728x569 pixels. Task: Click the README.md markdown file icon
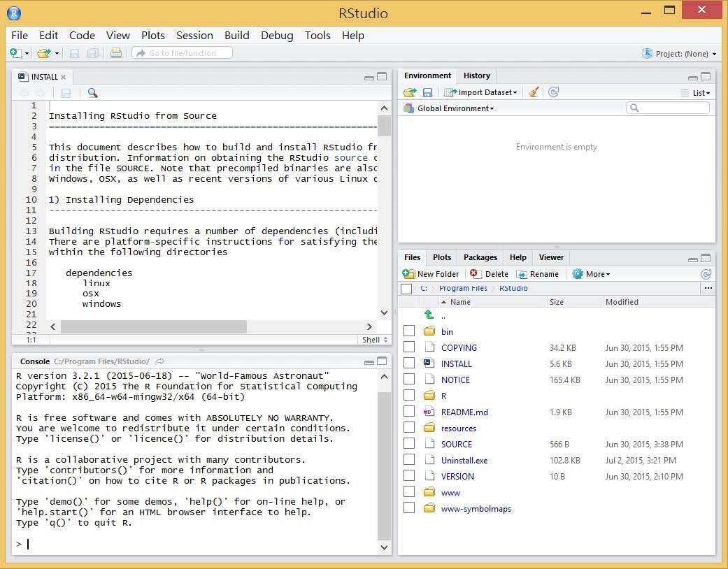click(428, 412)
